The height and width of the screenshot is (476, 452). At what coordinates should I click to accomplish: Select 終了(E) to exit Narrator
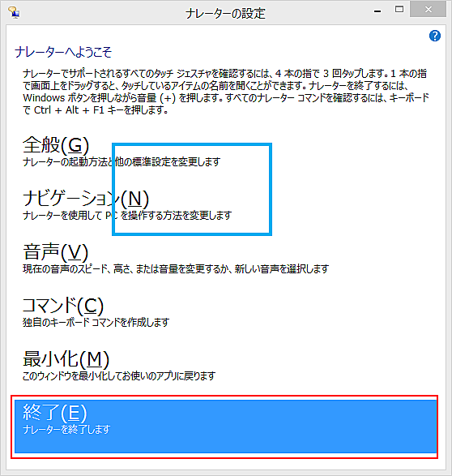(225, 427)
